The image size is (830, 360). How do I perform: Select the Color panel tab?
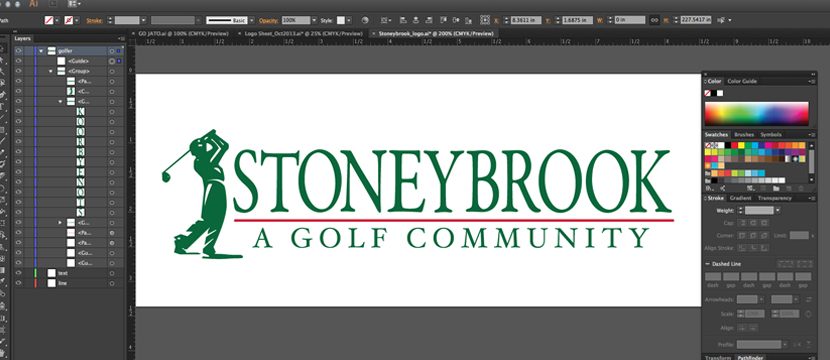tap(715, 81)
